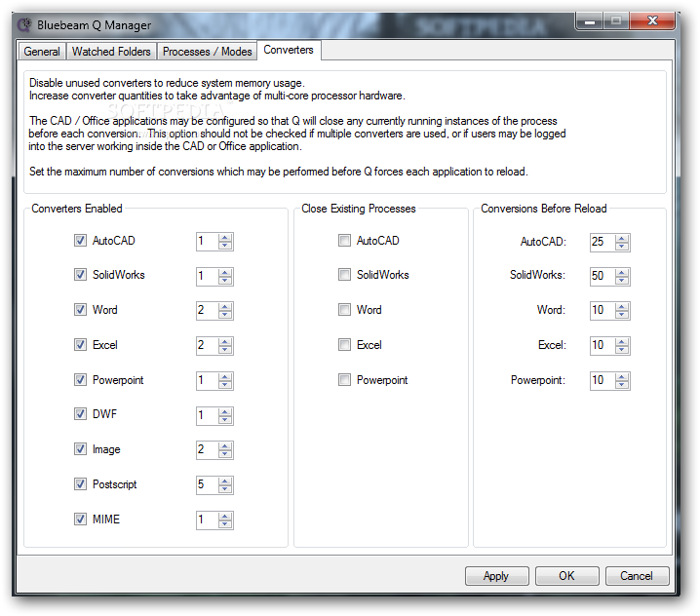The image size is (700, 616).
Task: Raise Powerpoint converter quantity with up arrow
Action: [225, 377]
